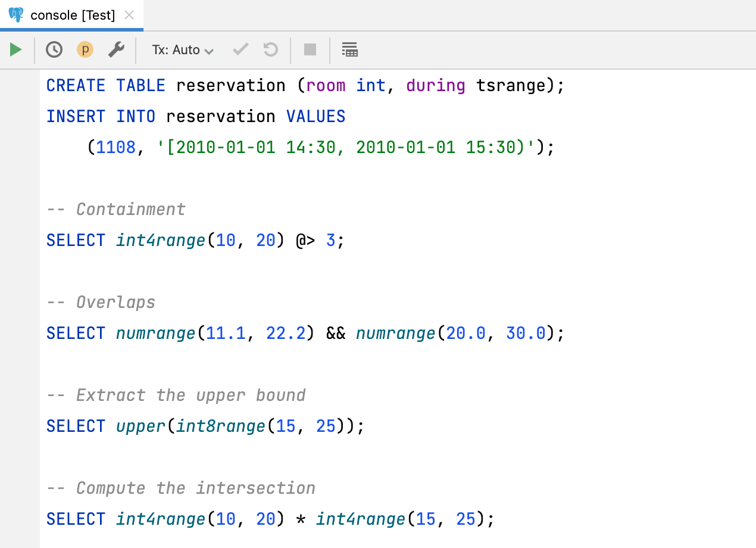Close the console [Test] tab
The height and width of the screenshot is (548, 756).
click(129, 15)
